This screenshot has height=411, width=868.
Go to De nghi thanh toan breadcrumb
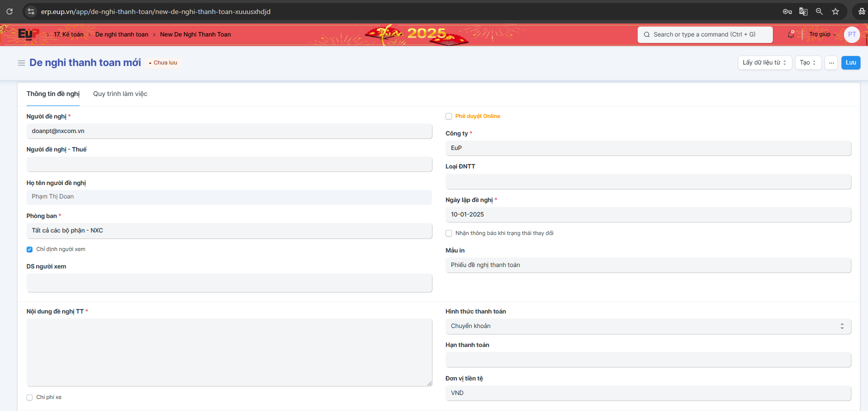[122, 34]
